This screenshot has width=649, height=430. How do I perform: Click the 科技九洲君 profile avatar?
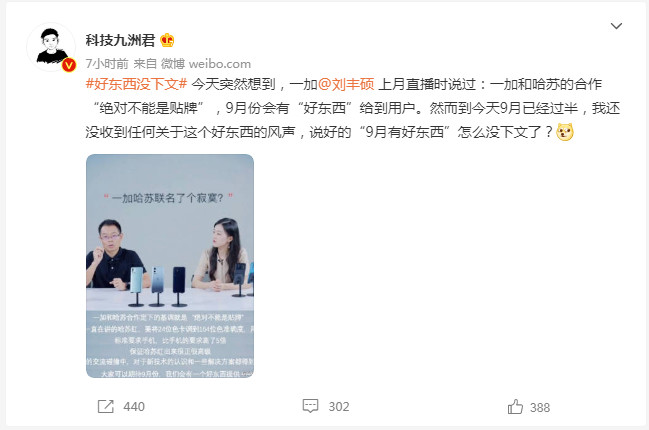coord(51,47)
